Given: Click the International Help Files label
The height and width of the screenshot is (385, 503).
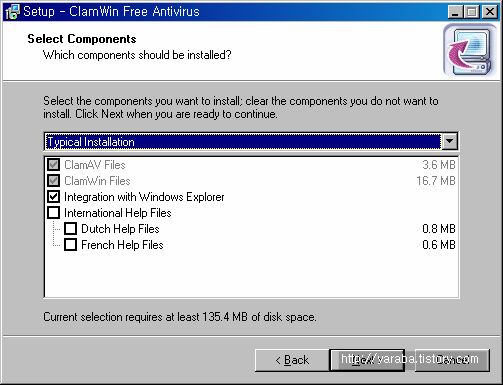Looking at the screenshot, I should point(118,213).
